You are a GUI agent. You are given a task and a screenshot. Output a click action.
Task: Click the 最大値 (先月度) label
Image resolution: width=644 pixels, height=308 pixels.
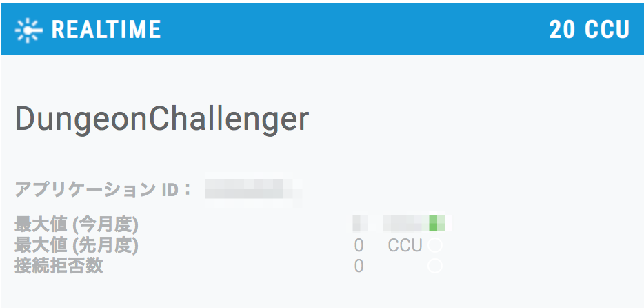point(77,245)
